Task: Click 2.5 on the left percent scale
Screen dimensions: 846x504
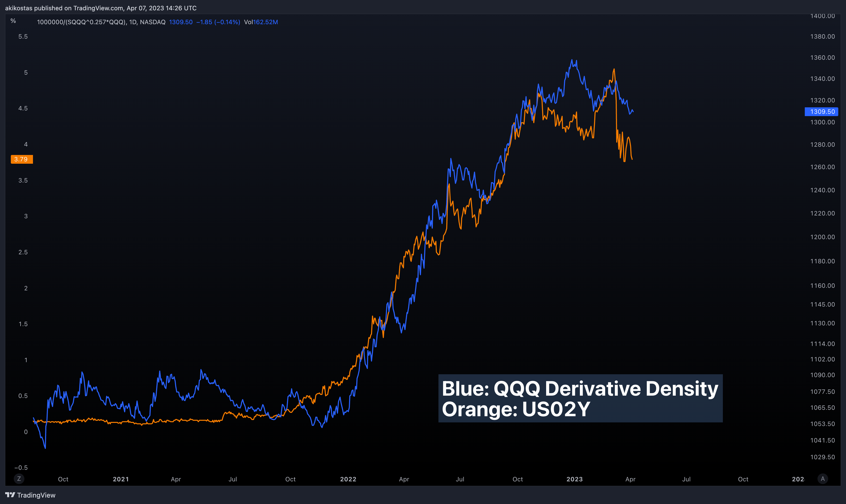Action: pyautogui.click(x=23, y=252)
